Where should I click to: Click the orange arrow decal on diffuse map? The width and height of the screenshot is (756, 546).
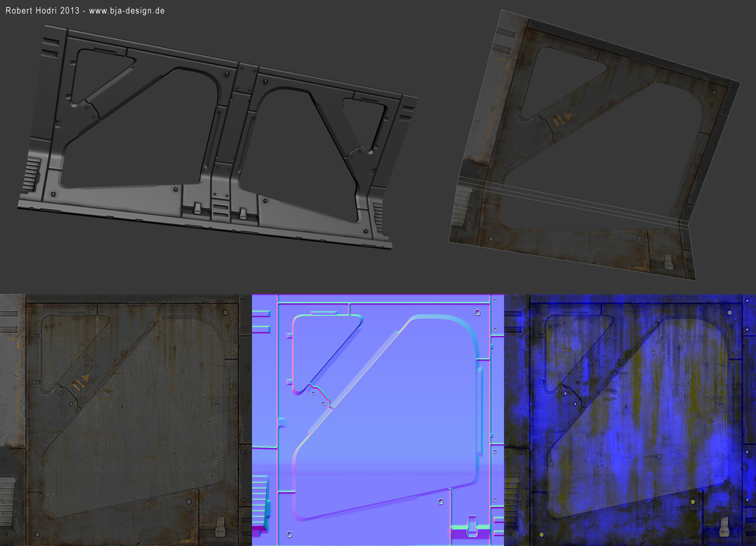point(80,383)
